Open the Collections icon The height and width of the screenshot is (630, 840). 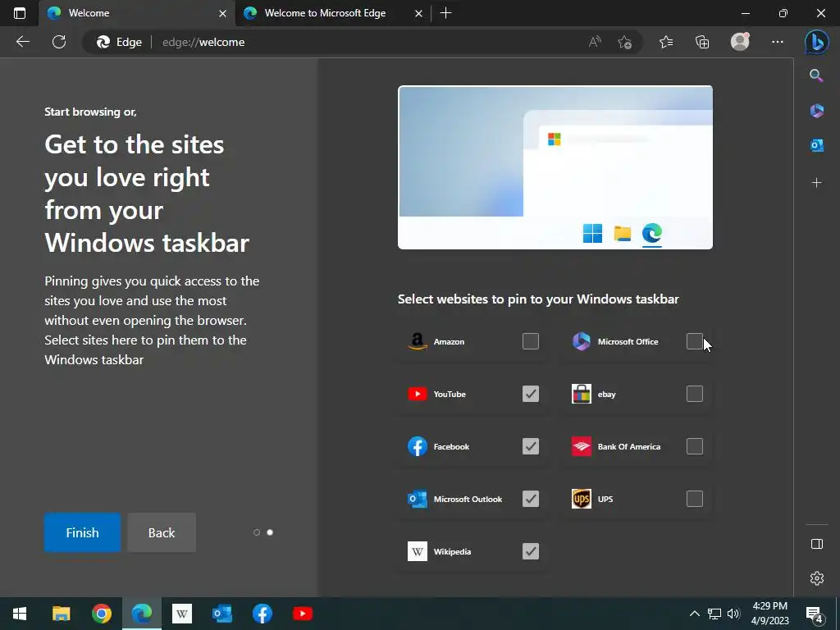click(x=702, y=42)
